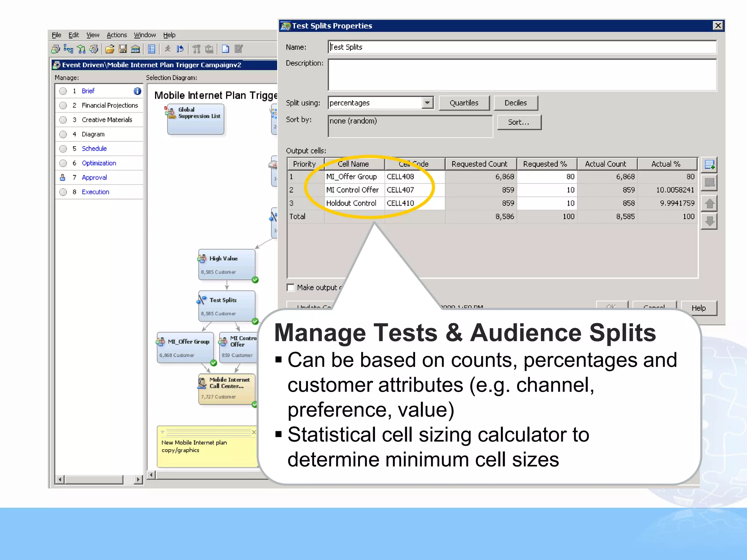747x560 pixels.
Task: Open the Split using dropdown arrow
Action: (427, 103)
